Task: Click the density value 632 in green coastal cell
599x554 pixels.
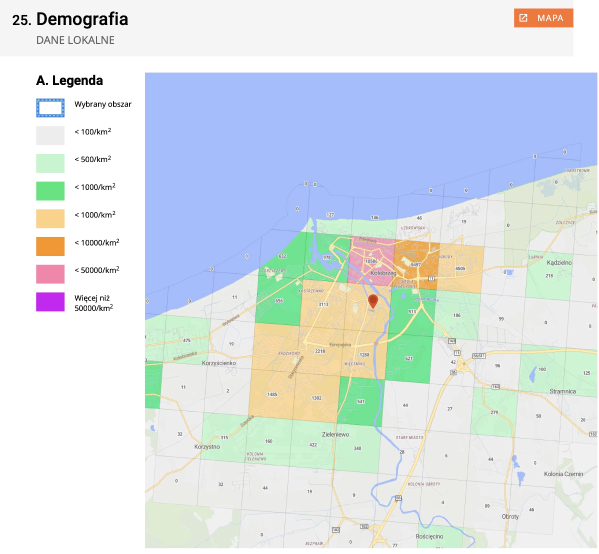Action: tap(282, 256)
